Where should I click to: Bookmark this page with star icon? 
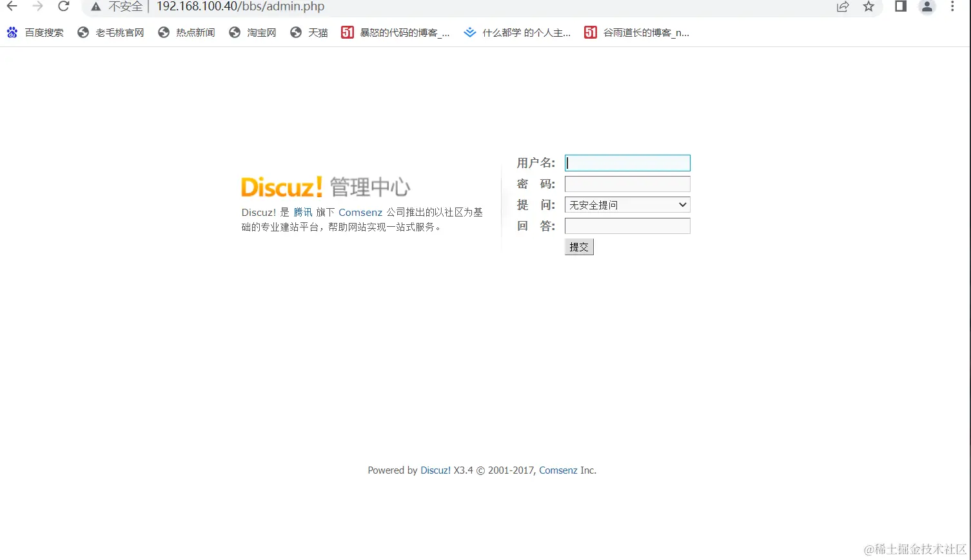868,6
